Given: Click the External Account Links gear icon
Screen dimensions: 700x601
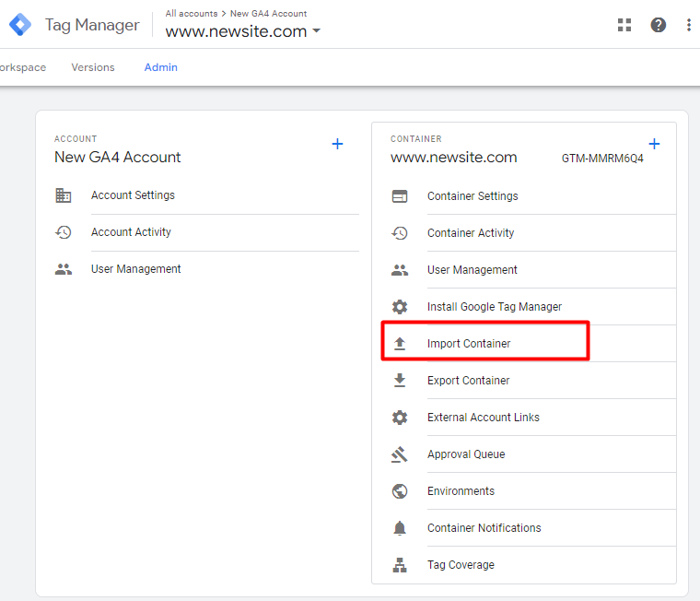Looking at the screenshot, I should pyautogui.click(x=400, y=418).
